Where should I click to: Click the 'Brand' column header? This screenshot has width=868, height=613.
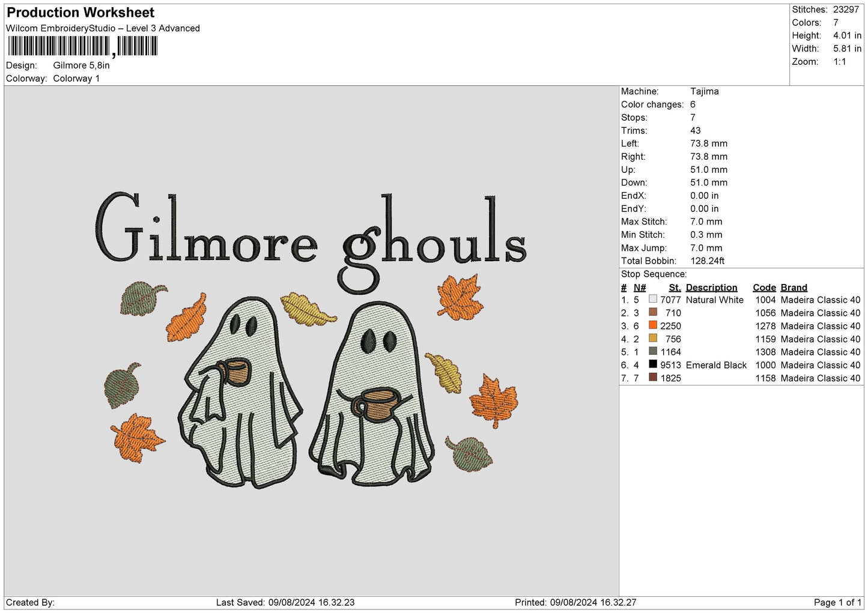(x=794, y=288)
